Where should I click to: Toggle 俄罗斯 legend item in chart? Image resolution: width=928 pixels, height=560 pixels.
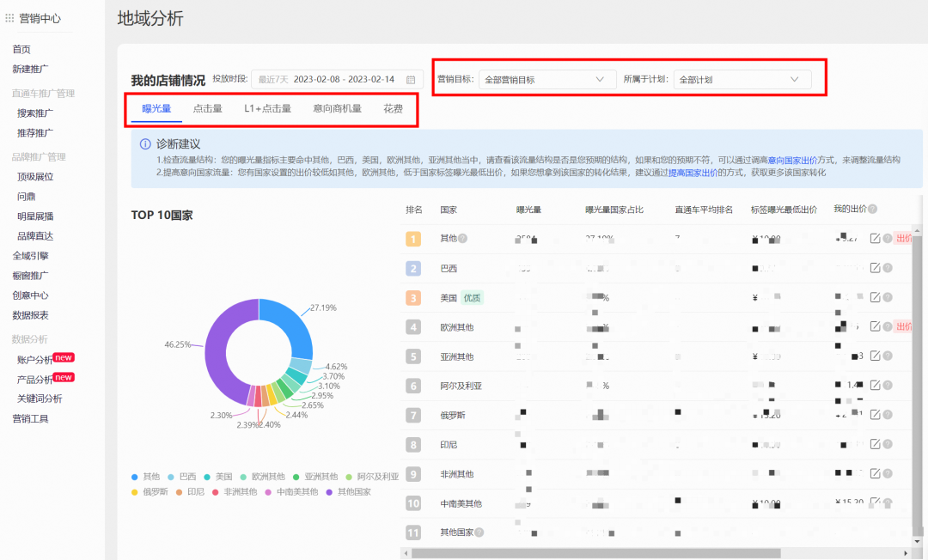150,492
